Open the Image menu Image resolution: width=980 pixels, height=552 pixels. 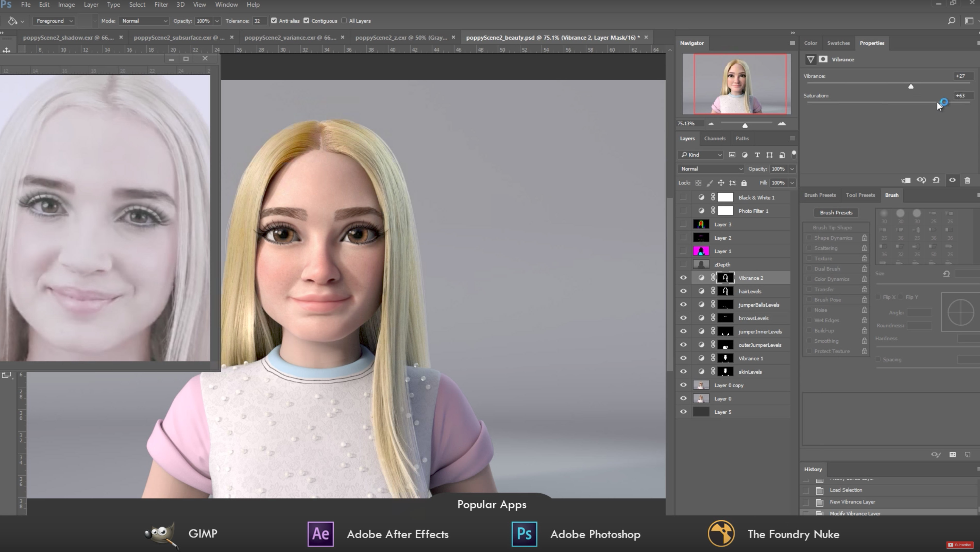[66, 5]
